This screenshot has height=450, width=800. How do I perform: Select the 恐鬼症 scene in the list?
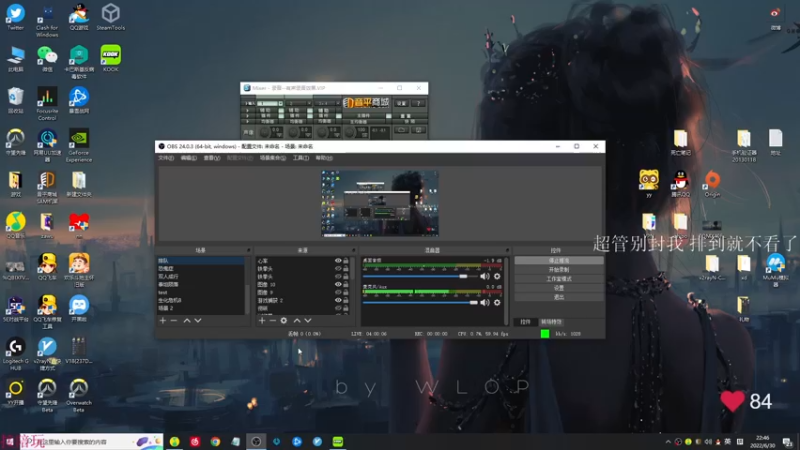click(201, 268)
